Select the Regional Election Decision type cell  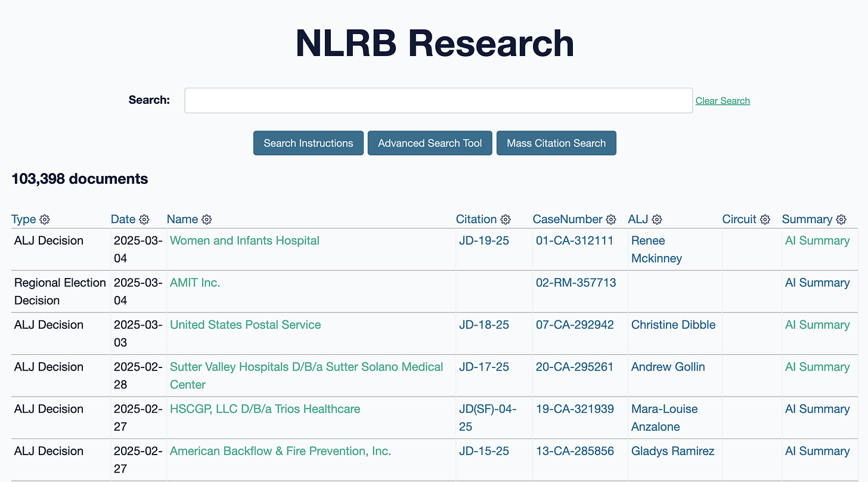click(60, 292)
